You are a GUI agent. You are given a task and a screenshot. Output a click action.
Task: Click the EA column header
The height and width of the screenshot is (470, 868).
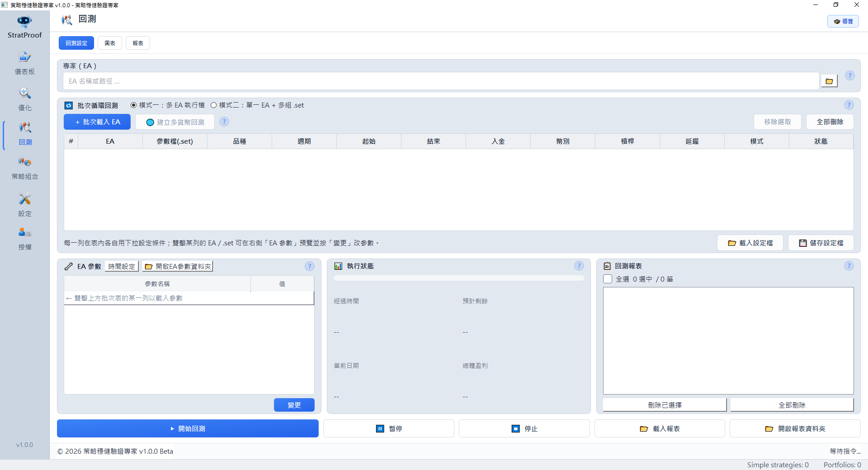(110, 141)
